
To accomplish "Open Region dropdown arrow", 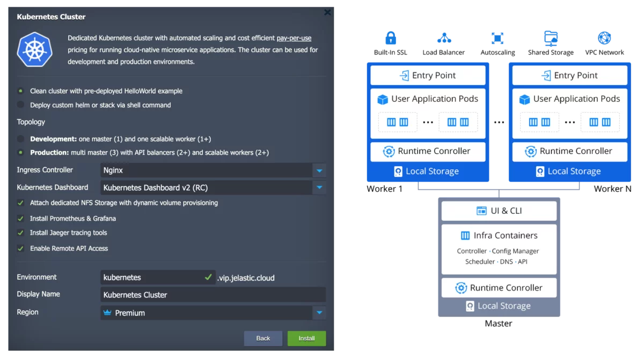I will point(319,312).
